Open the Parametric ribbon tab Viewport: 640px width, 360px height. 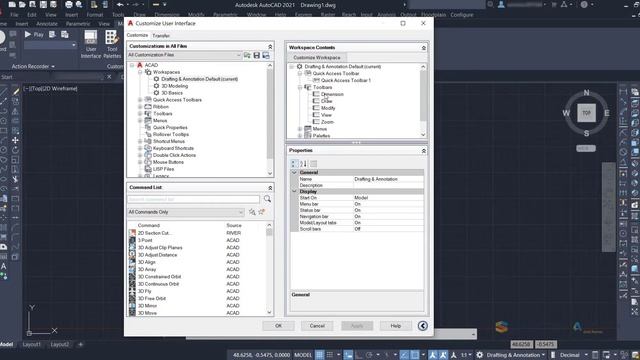point(78,24)
